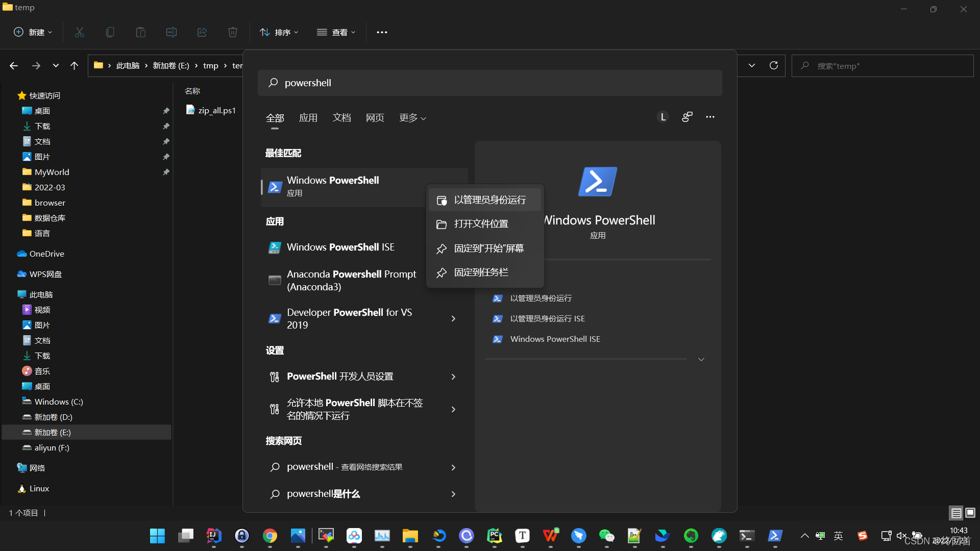This screenshot has width=980, height=551.
Task: Open the 更多 search filter dropdown
Action: click(x=412, y=118)
